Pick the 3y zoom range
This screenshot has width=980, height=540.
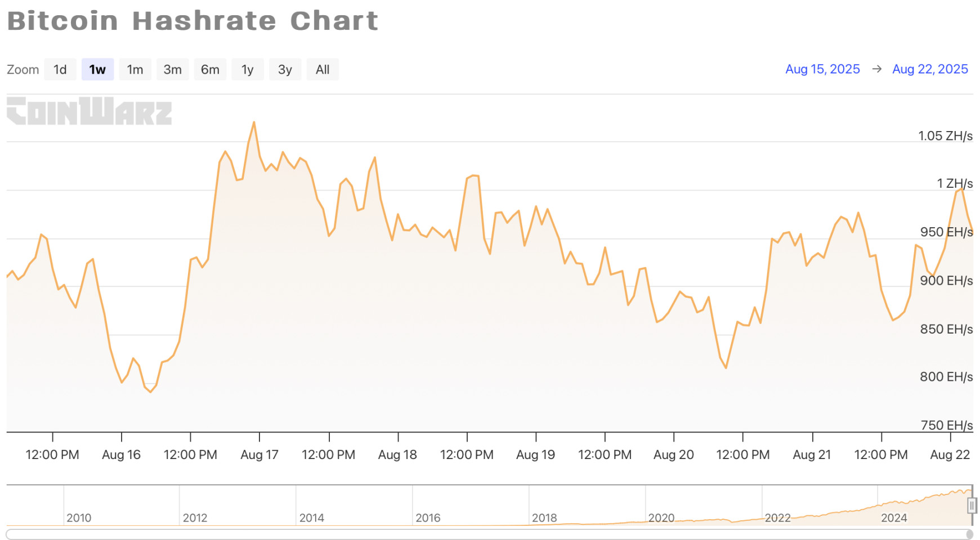(x=285, y=69)
